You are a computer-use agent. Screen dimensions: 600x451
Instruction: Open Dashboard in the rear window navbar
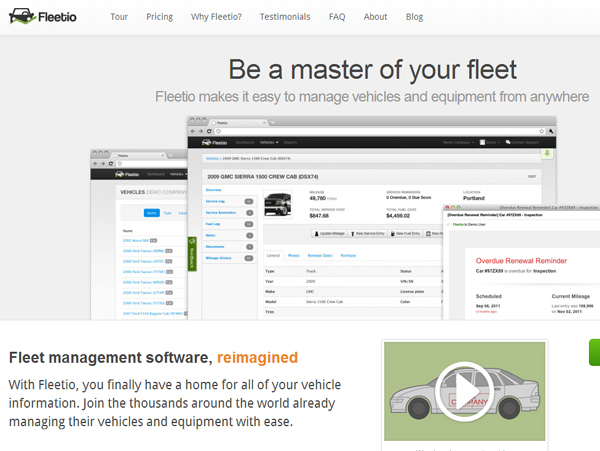coord(156,174)
